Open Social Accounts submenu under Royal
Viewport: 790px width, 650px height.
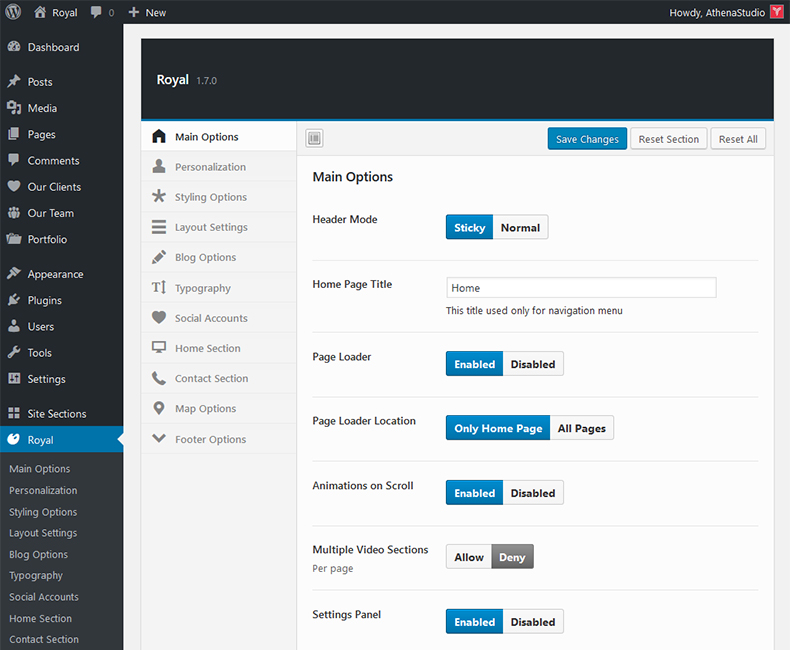[44, 597]
